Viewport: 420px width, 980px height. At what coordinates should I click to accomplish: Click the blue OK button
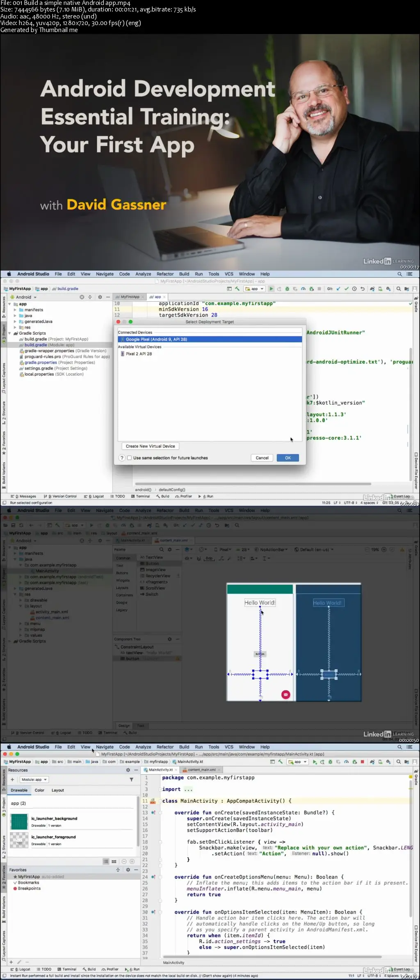[288, 458]
